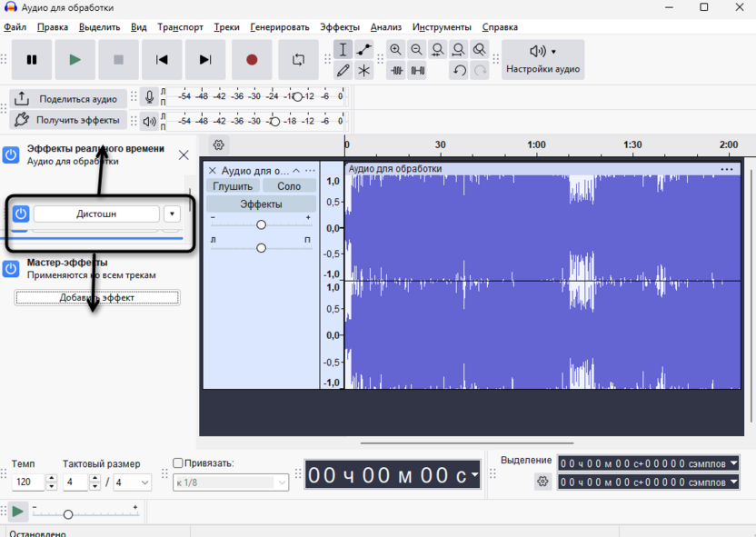756x537 pixels.
Task: Fit project to width zoom icon
Action: point(459,50)
